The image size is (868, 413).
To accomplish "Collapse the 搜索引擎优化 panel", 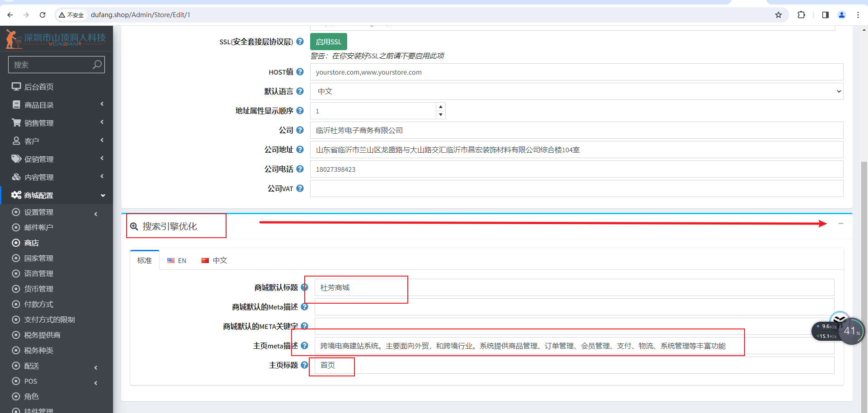I will tap(840, 224).
